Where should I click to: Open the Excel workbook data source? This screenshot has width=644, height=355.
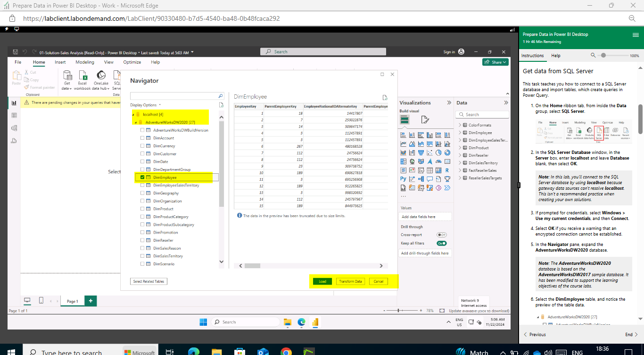point(83,80)
